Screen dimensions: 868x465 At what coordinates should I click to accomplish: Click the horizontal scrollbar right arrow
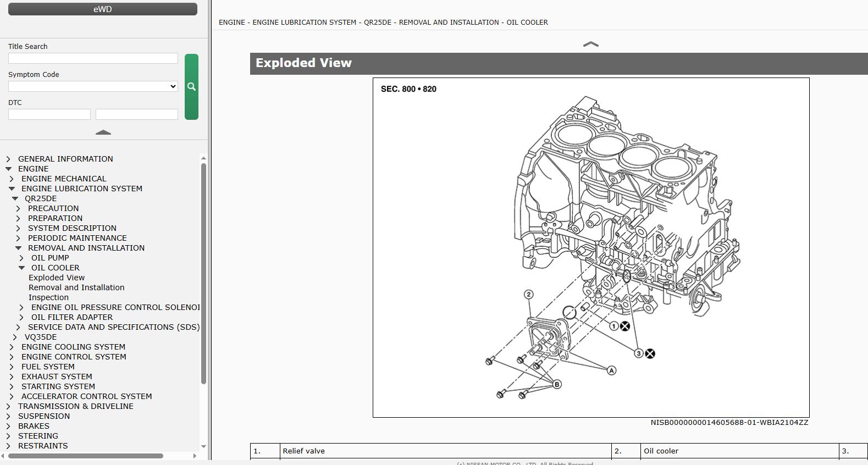tap(195, 456)
